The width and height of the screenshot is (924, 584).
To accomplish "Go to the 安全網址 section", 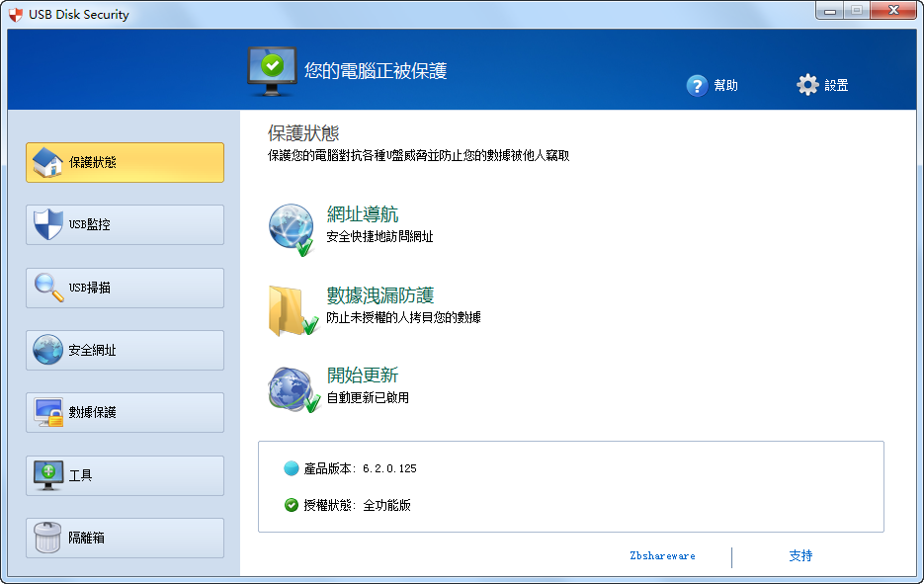I will (x=125, y=350).
